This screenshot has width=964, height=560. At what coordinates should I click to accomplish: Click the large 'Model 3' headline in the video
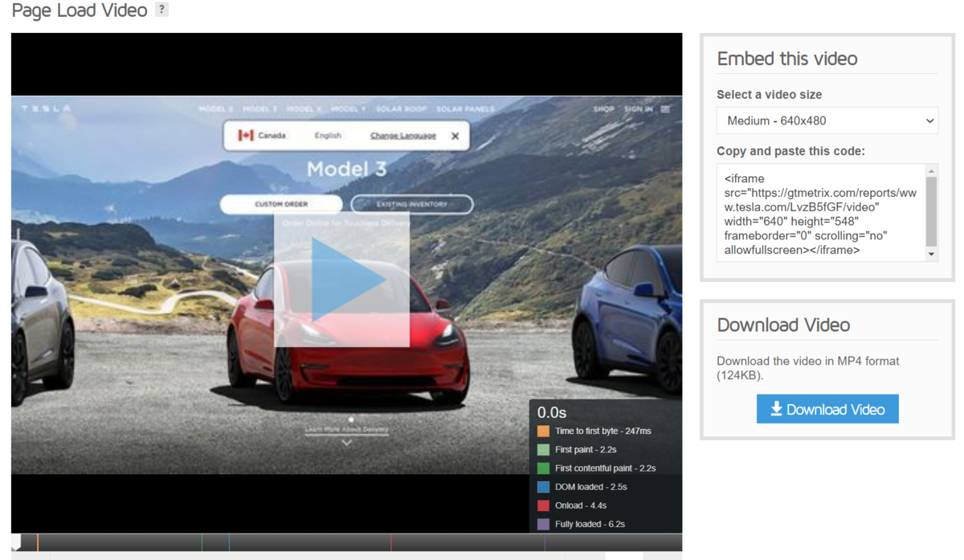tap(347, 169)
